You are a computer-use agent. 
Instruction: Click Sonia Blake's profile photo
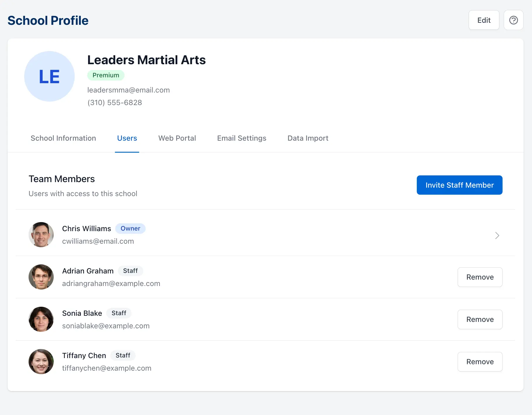41,319
